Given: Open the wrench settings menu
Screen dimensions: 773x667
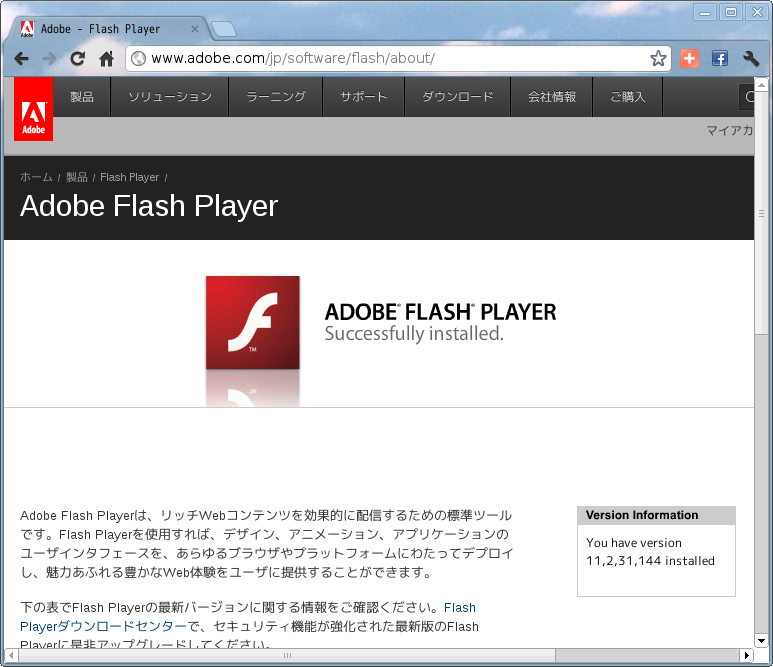Looking at the screenshot, I should (751, 58).
